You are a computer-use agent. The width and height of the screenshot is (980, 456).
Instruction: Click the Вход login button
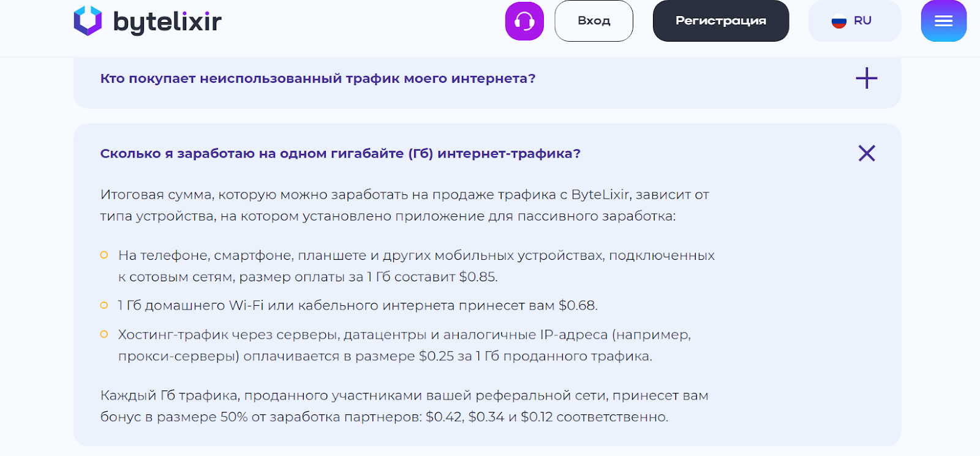click(x=594, y=21)
